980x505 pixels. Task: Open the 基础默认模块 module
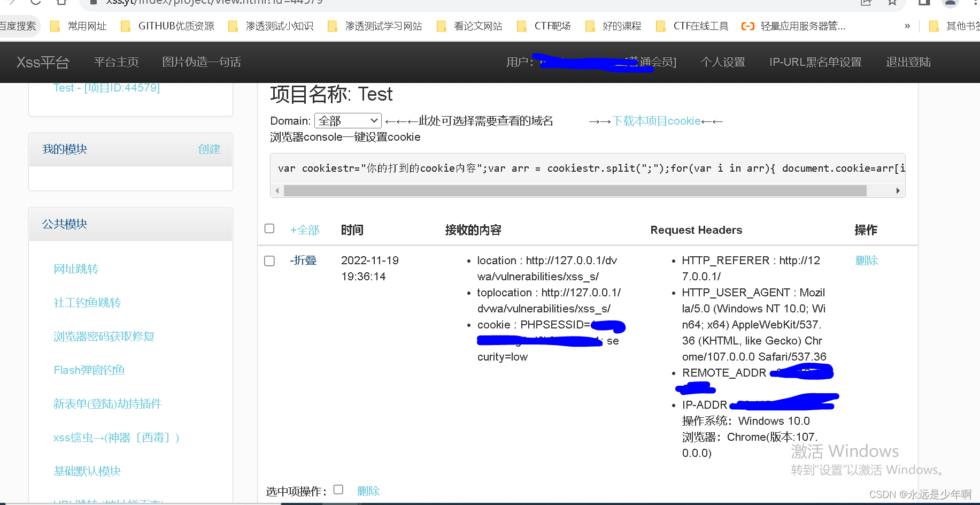click(87, 471)
